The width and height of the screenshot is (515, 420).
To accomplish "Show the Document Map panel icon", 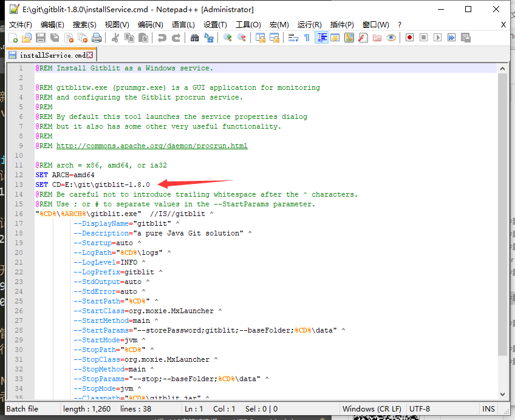I will [x=349, y=38].
